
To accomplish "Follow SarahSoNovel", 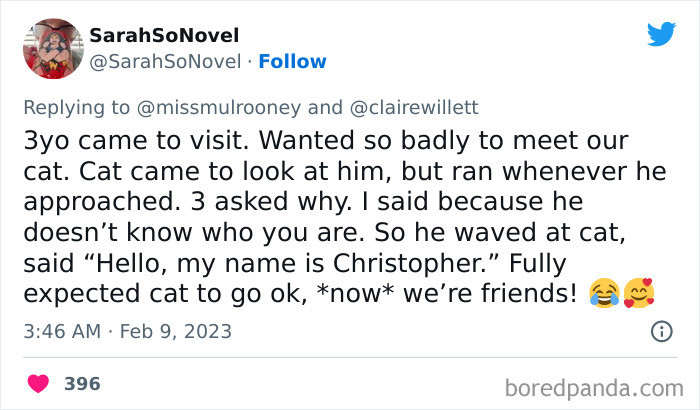I will [292, 61].
